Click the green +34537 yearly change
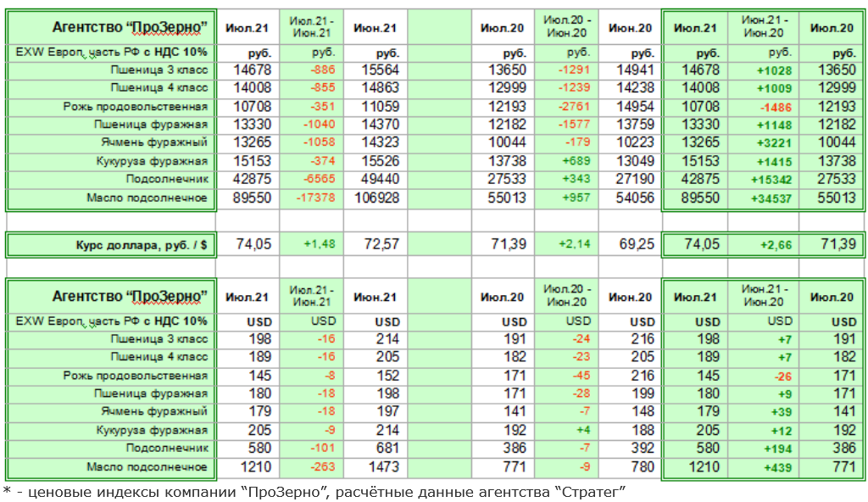 point(771,199)
